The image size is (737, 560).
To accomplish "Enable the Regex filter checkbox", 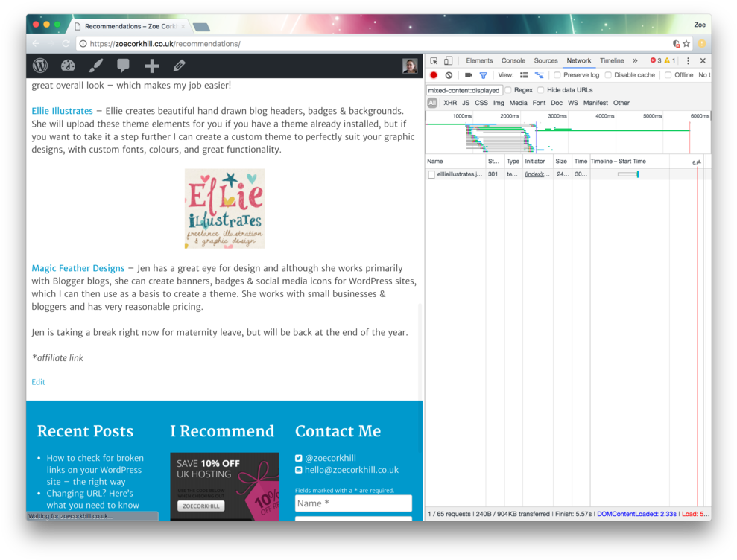I will (x=508, y=89).
